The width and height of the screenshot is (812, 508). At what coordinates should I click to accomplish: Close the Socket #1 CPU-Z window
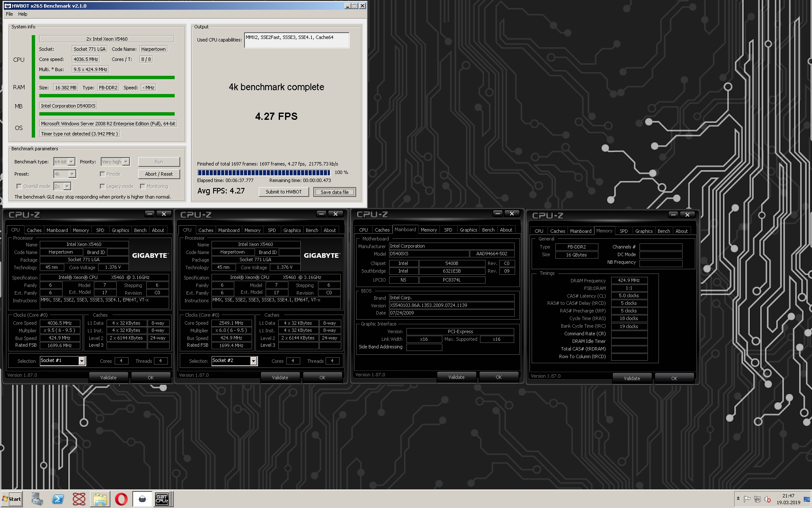[x=164, y=214]
